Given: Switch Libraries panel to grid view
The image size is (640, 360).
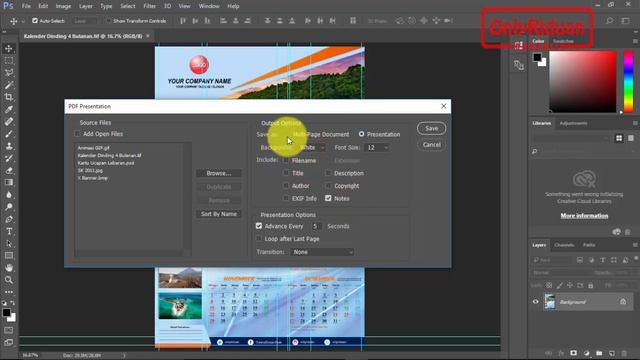Looking at the screenshot, I should 619,138.
